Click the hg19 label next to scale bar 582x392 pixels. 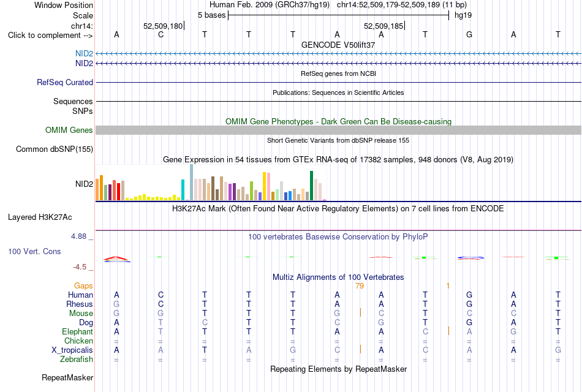[x=463, y=15]
